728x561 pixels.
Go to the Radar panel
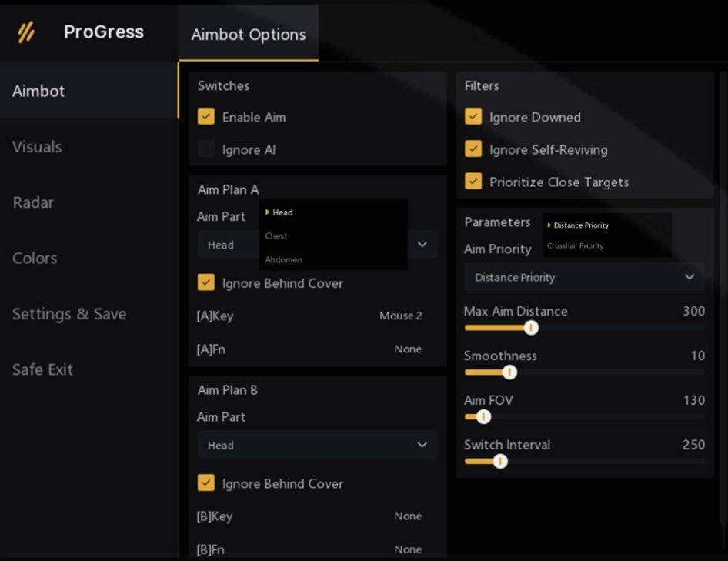pos(34,202)
